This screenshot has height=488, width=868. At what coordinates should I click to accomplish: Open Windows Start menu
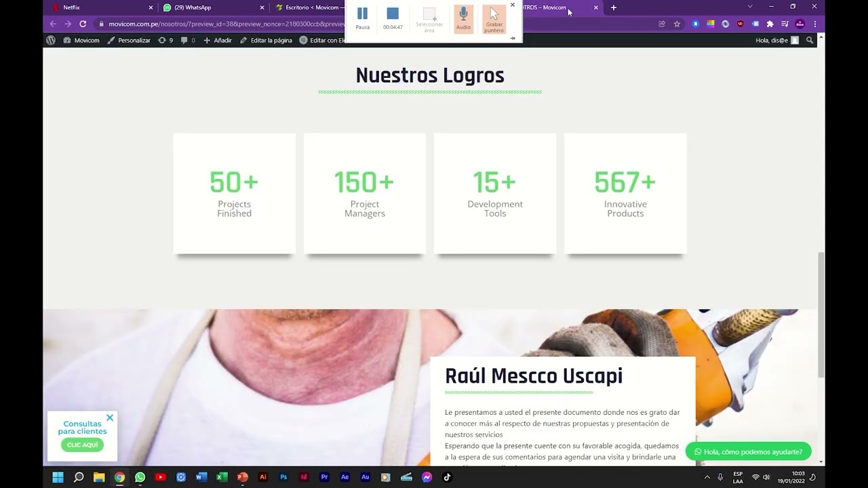[58, 477]
